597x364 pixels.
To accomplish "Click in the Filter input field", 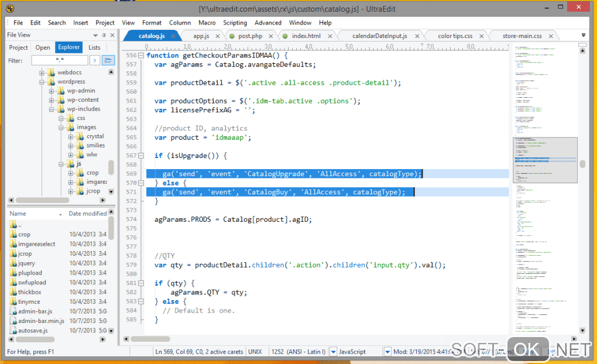I will pyautogui.click(x=59, y=60).
